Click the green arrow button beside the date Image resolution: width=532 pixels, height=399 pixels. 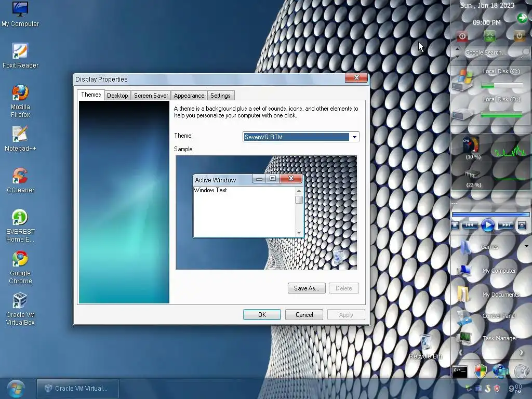522,18
